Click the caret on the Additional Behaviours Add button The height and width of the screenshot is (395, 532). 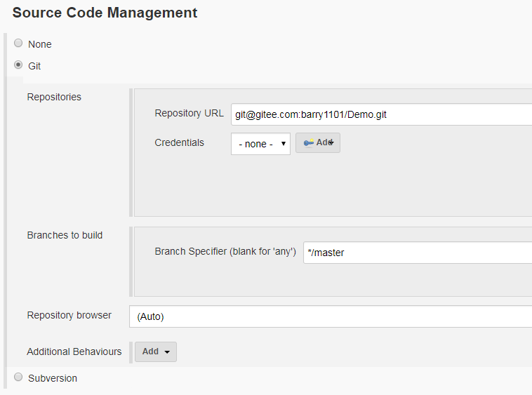[x=168, y=352]
